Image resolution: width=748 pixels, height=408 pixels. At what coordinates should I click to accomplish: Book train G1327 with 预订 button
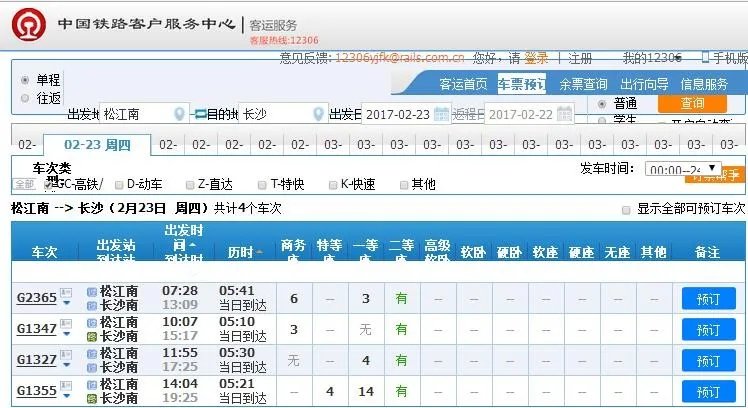(x=708, y=361)
